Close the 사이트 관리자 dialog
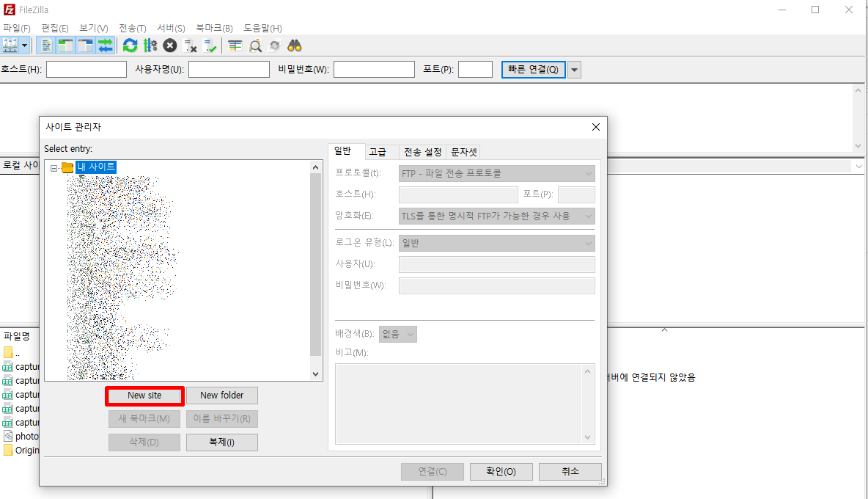This screenshot has width=868, height=499. pyautogui.click(x=595, y=127)
